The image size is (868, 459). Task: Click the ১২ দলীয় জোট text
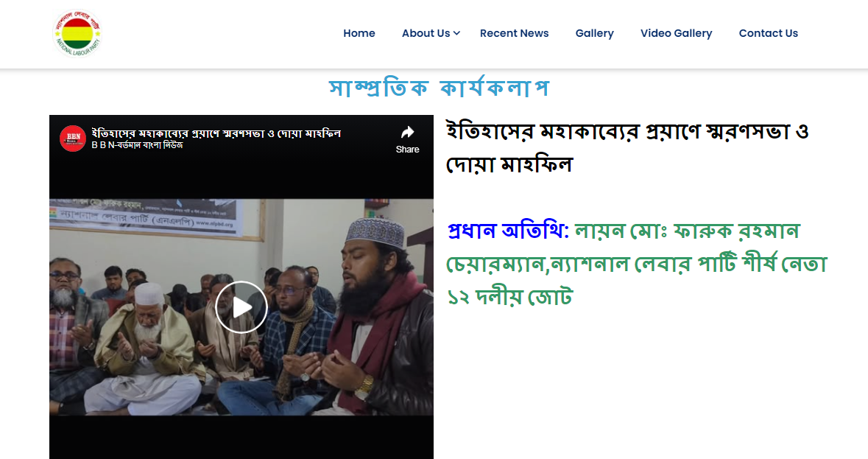click(x=510, y=297)
